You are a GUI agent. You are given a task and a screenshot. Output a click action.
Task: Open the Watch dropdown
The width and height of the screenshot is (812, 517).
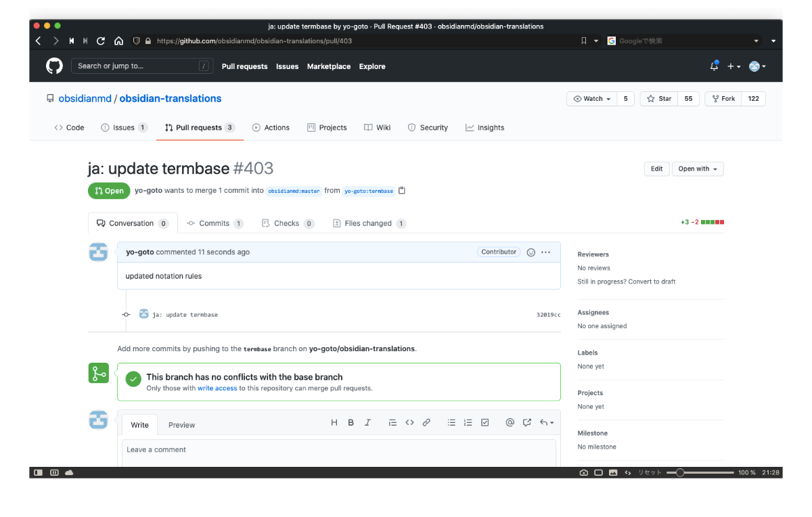click(x=592, y=99)
